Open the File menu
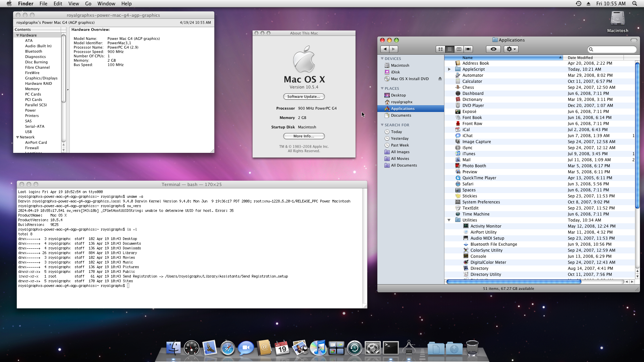 43,3
